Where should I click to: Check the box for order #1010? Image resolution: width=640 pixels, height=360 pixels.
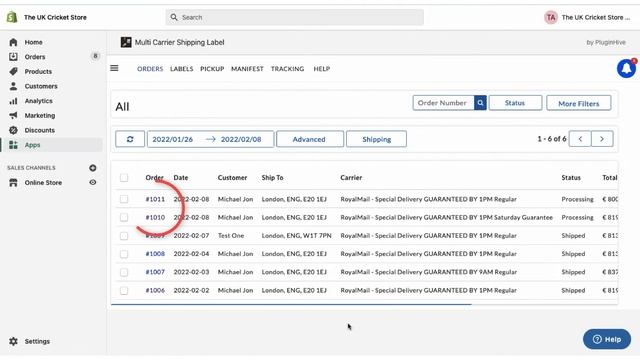(x=124, y=218)
